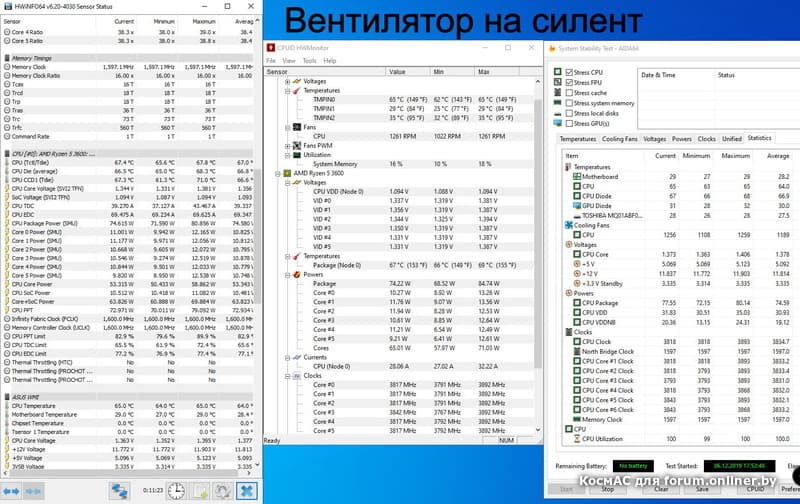800x504 pixels.
Task: Click the AIDA64 Stop button
Action: [x=607, y=489]
